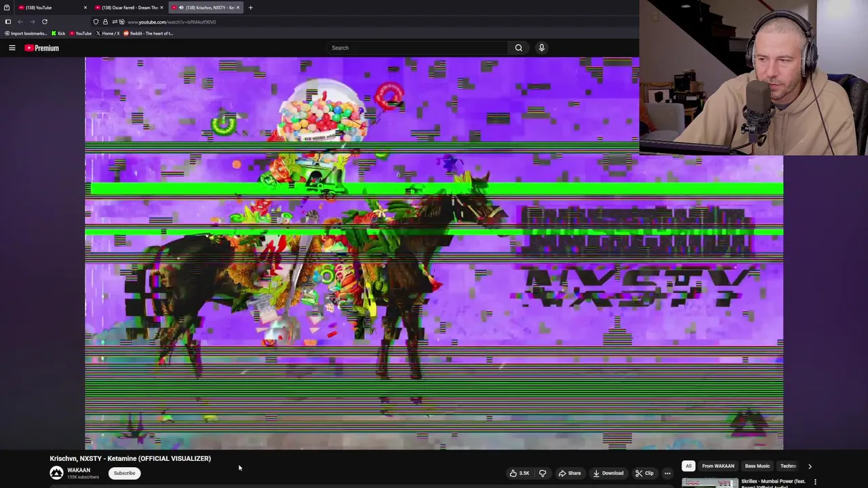The width and height of the screenshot is (868, 488).
Task: Share the video
Action: click(569, 473)
